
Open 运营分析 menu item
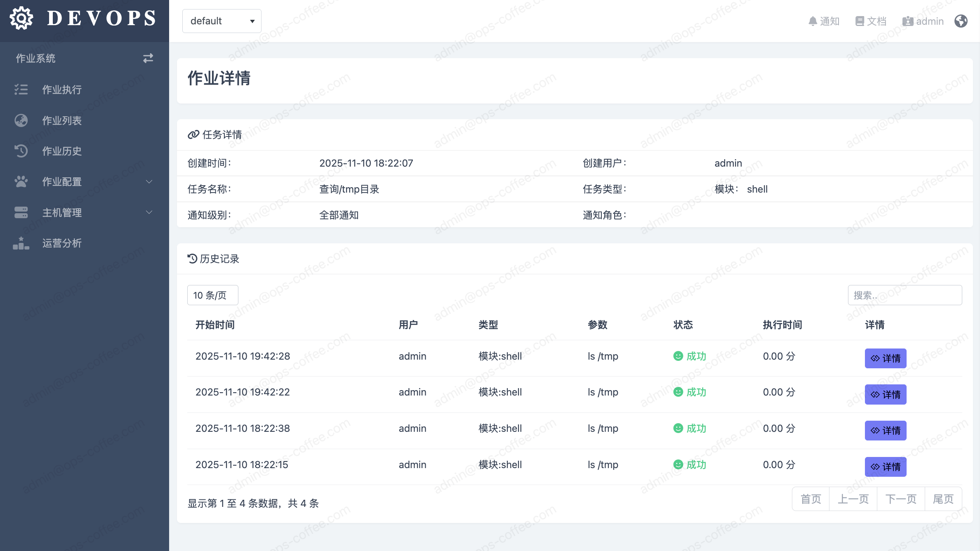(62, 243)
